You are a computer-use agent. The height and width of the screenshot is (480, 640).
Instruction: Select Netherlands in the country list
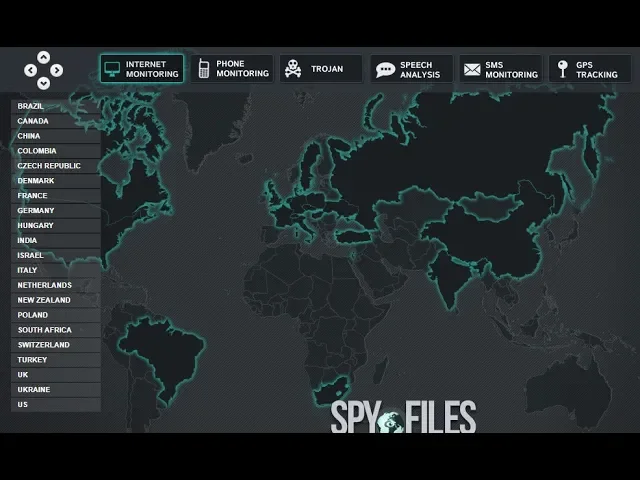pos(56,285)
